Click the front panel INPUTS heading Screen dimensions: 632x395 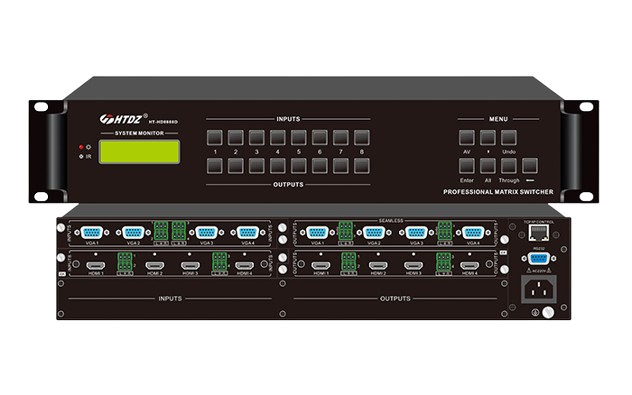click(288, 119)
